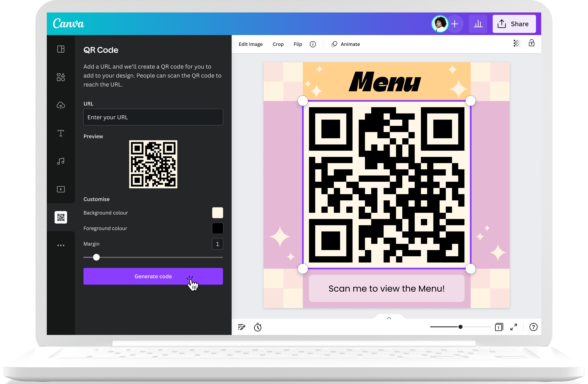Click the Video icon in left sidebar
This screenshot has height=384, width=588.
(x=60, y=189)
